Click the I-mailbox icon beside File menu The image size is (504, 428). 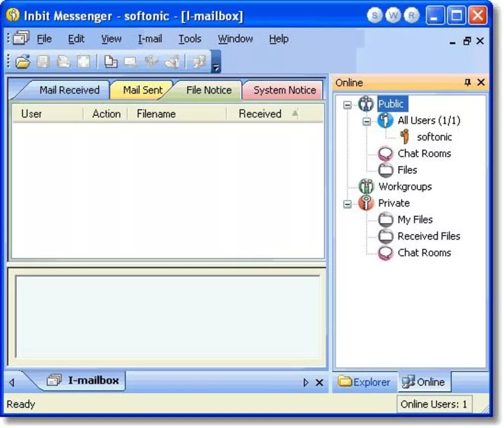(x=21, y=39)
